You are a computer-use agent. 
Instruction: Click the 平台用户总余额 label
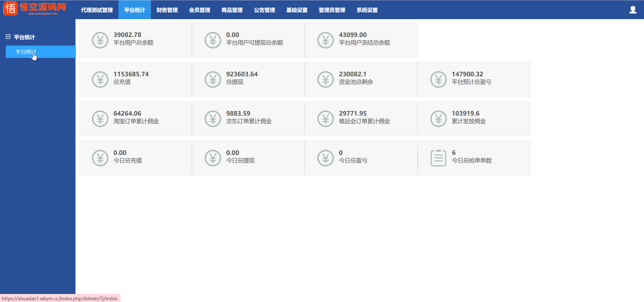[133, 43]
